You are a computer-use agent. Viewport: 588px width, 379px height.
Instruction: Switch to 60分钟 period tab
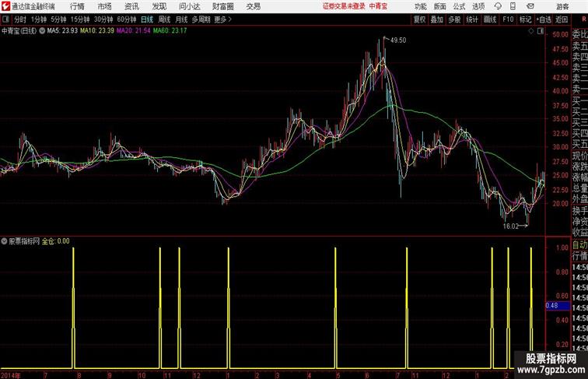[127, 19]
